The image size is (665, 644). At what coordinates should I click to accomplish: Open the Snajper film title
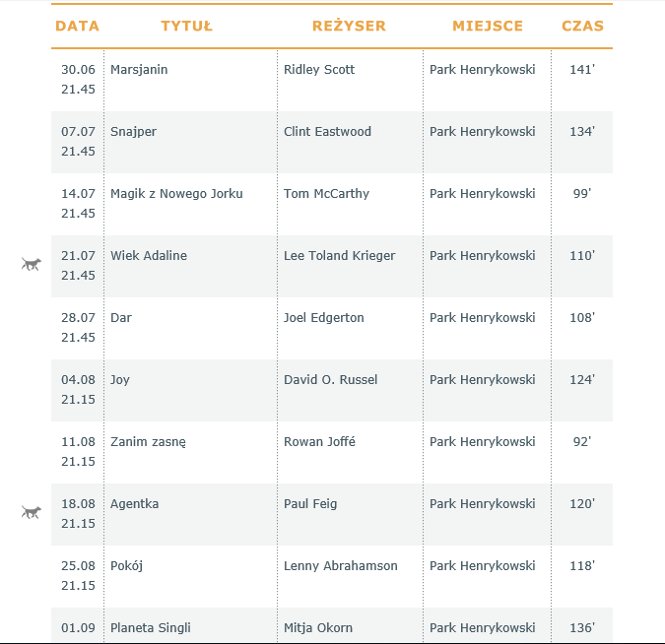click(133, 131)
